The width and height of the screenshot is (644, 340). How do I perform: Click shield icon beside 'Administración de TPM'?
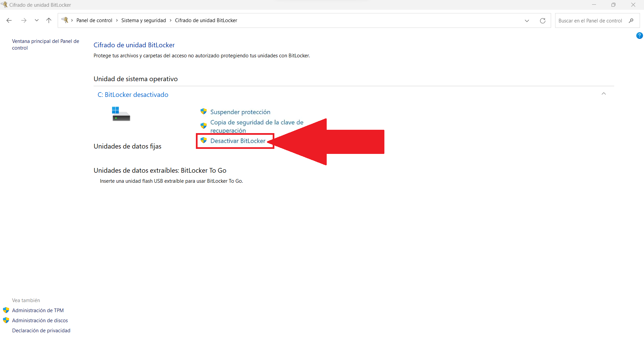point(6,310)
